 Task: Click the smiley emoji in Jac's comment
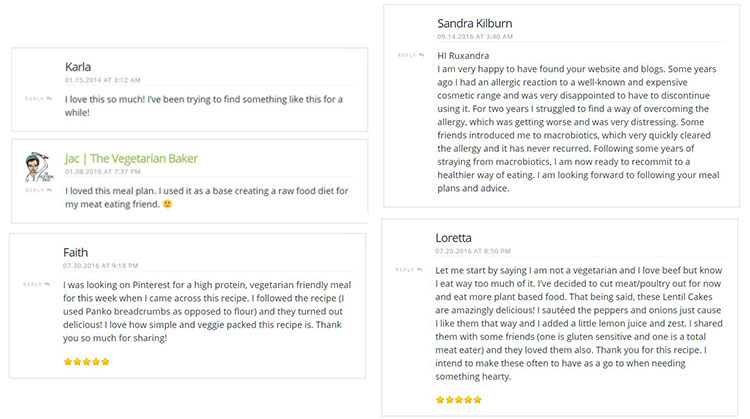point(167,204)
